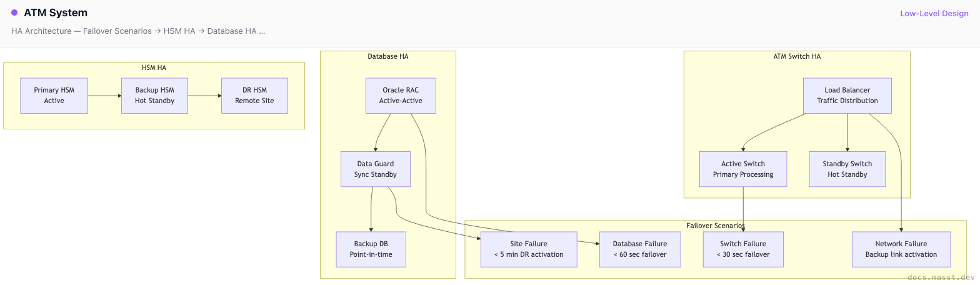Select the Oracle RAC Active-Active node
The width and height of the screenshot is (980, 285).
(x=401, y=96)
